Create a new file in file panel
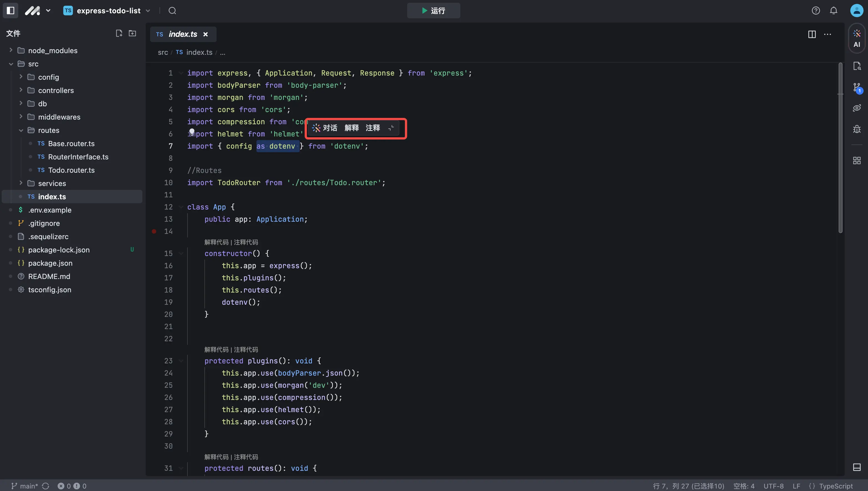The height and width of the screenshot is (491, 868). point(119,33)
